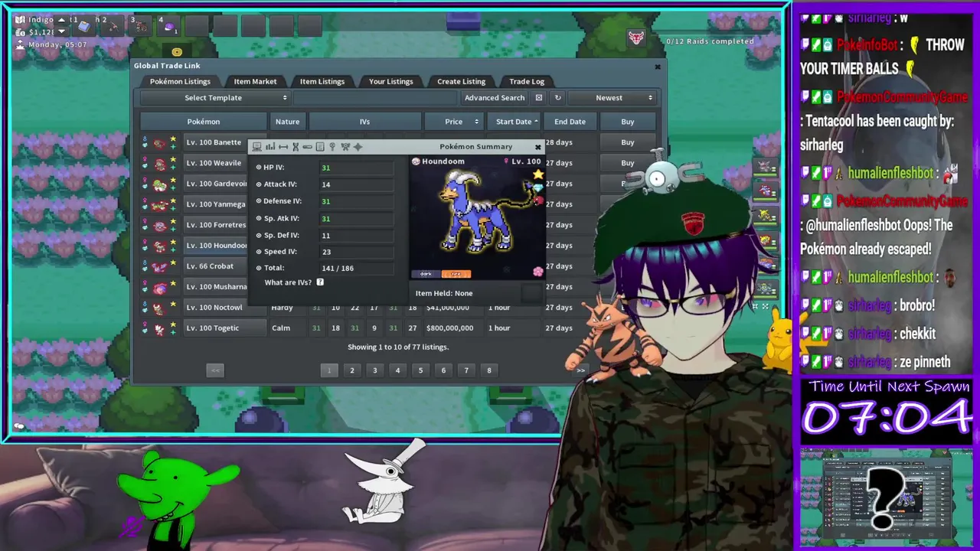View the Trade Log tab
980x551 pixels.
[x=527, y=81]
